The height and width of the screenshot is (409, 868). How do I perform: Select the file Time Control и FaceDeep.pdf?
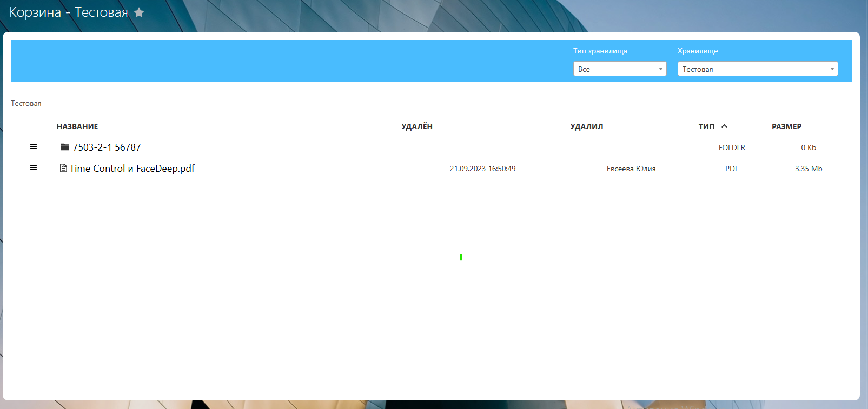tap(132, 169)
